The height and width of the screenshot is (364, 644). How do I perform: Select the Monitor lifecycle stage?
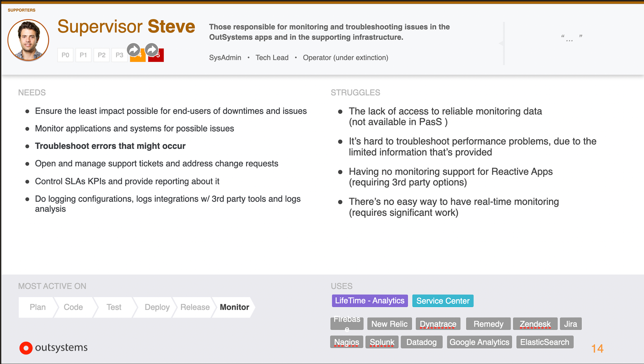pos(234,307)
